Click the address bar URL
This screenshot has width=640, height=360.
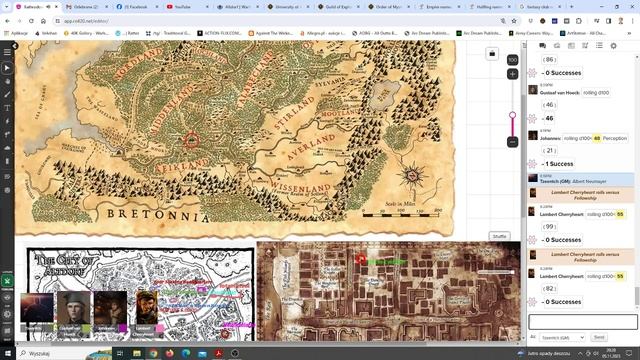click(86, 21)
